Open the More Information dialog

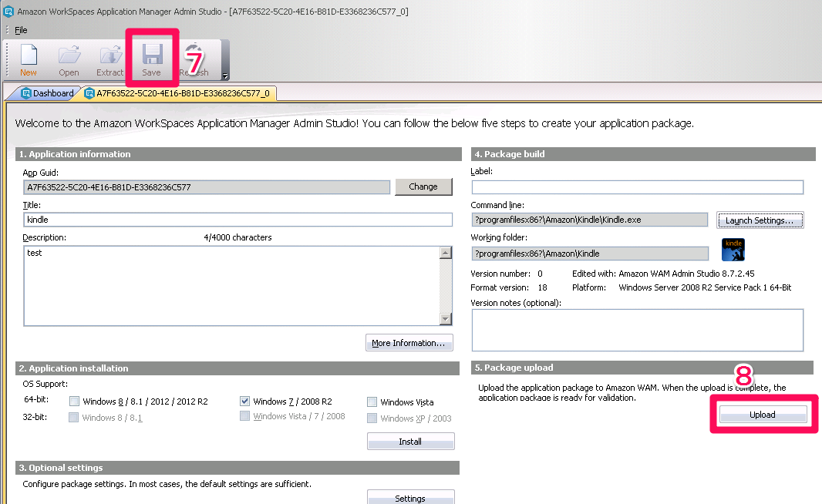point(409,343)
